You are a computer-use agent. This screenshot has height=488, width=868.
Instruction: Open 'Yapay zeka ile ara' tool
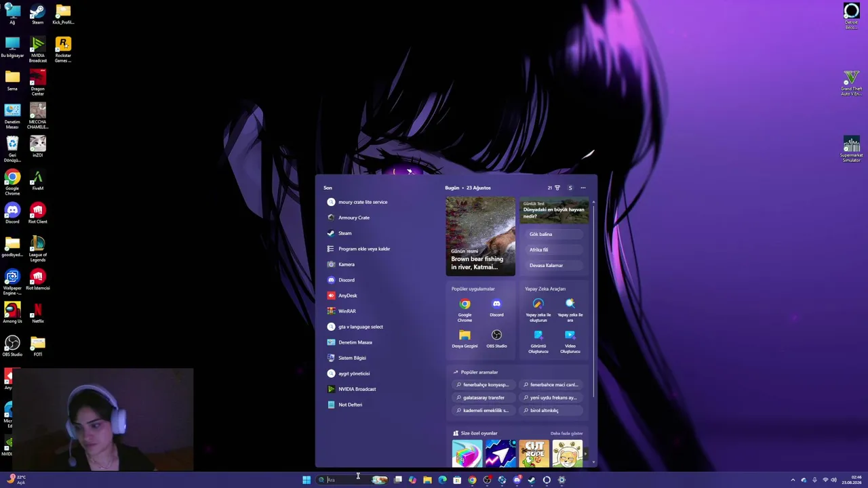(x=570, y=310)
